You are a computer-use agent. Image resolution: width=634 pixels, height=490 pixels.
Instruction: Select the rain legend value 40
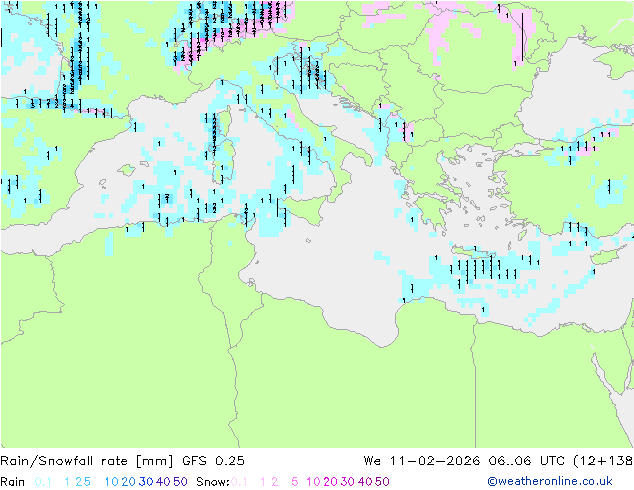coord(163,482)
